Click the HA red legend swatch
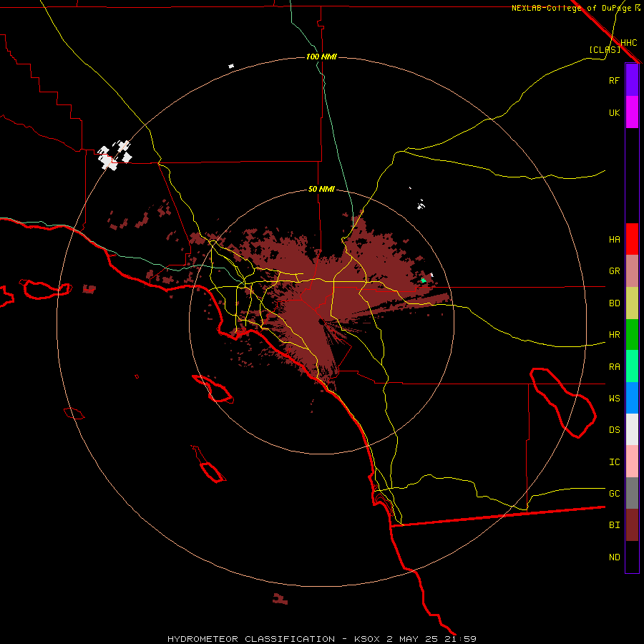 point(632,239)
